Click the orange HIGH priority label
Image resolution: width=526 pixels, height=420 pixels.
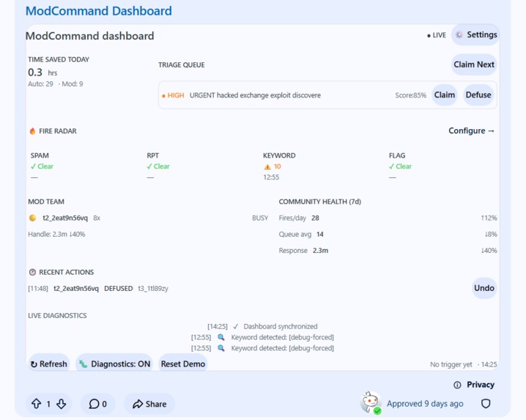point(173,95)
